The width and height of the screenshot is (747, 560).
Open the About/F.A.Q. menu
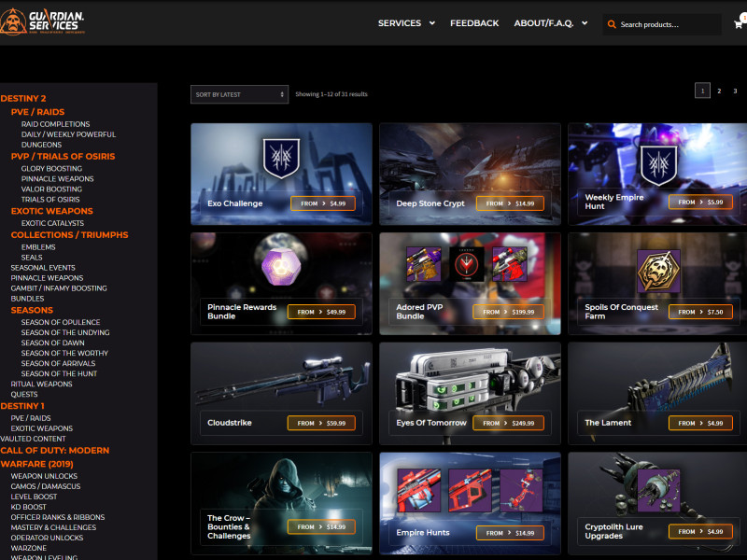543,22
